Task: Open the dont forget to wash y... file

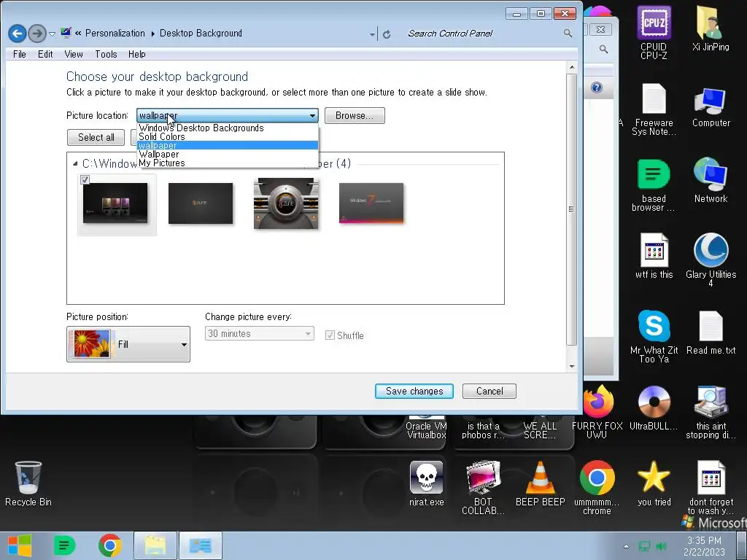Action: tap(711, 488)
